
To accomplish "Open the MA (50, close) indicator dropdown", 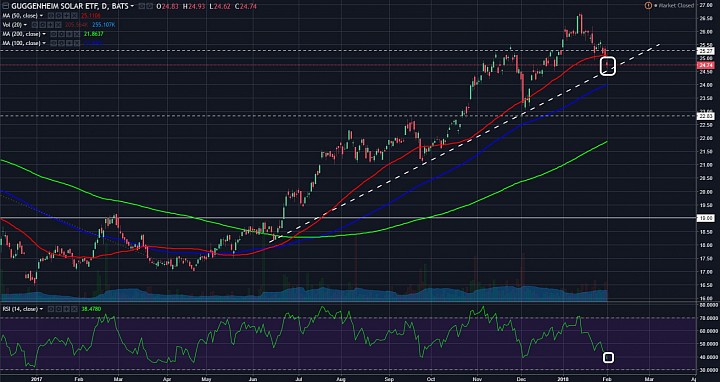I will 41,16.
